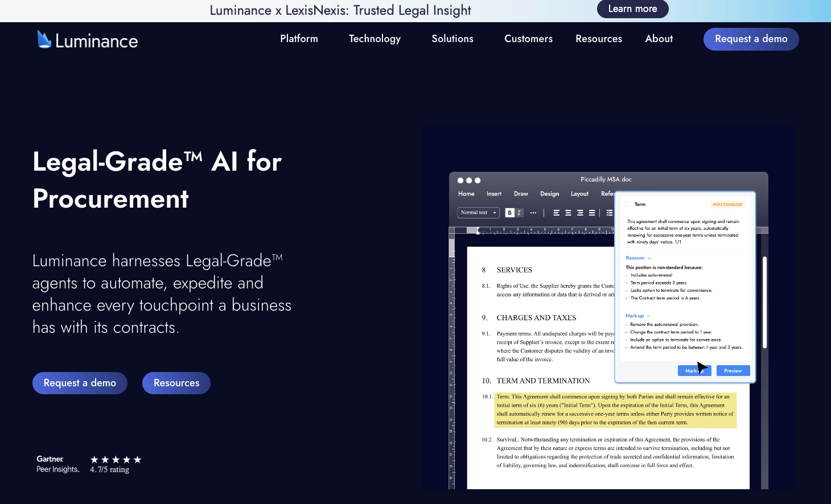
Task: Click the five-star rating icons
Action: point(116,460)
